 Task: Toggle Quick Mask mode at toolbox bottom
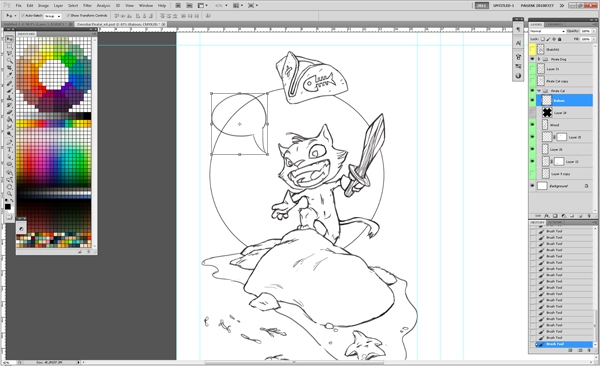[9, 217]
